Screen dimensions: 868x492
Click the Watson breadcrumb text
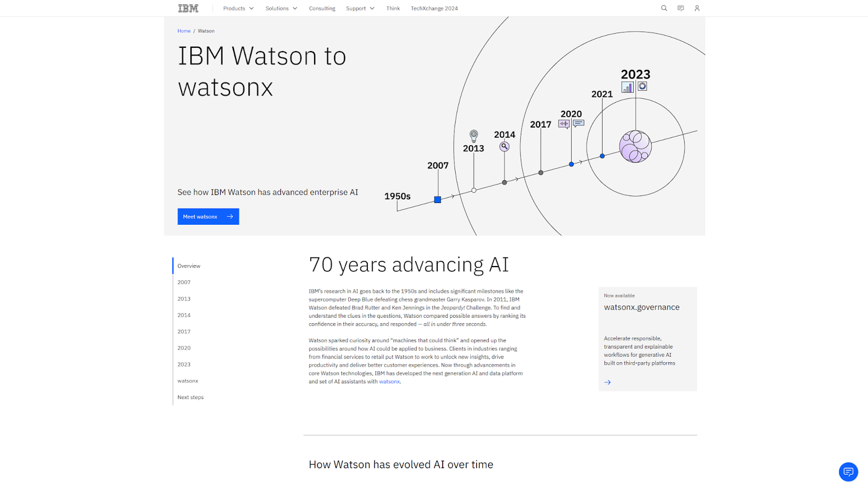[x=206, y=31]
